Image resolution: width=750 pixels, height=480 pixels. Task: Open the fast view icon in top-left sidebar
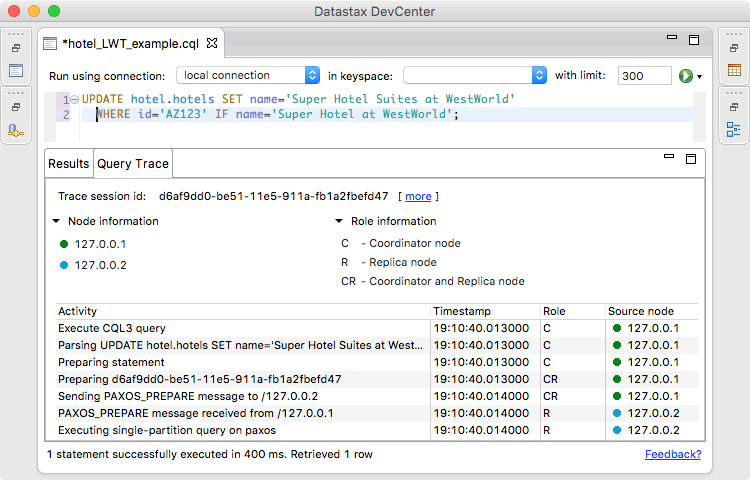pos(16,71)
